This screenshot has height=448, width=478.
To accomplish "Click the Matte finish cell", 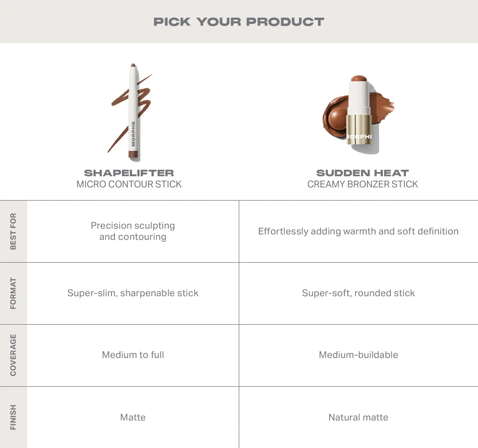I will coord(133,417).
